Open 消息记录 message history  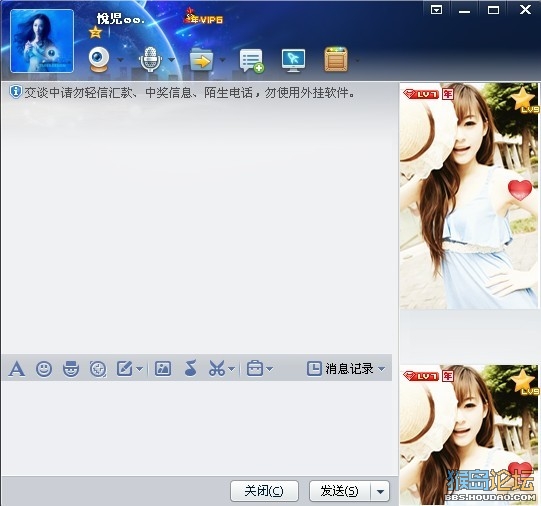(340, 369)
